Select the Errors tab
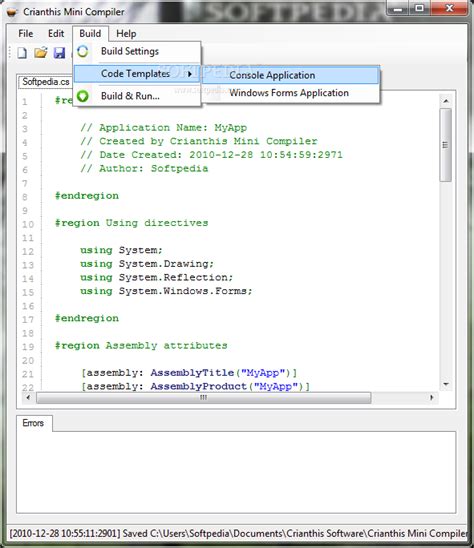This screenshot has height=548, width=474. (x=34, y=423)
